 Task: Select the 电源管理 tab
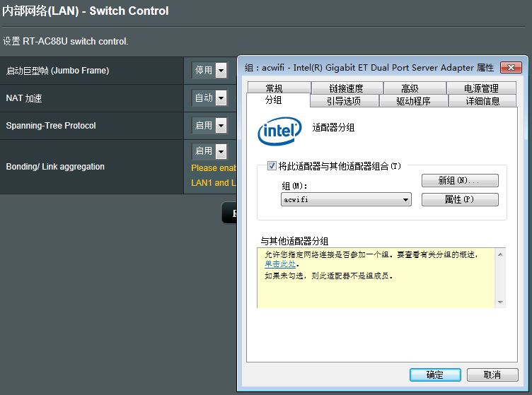tap(482, 88)
